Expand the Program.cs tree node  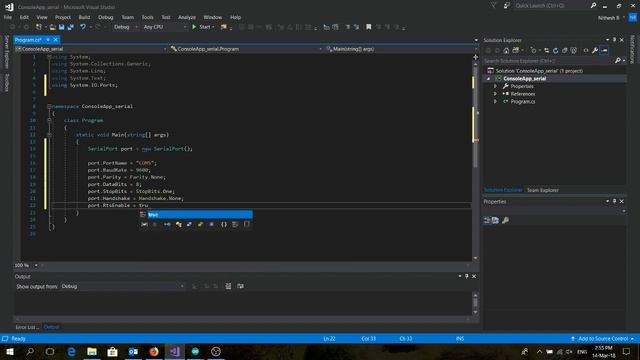(496, 102)
